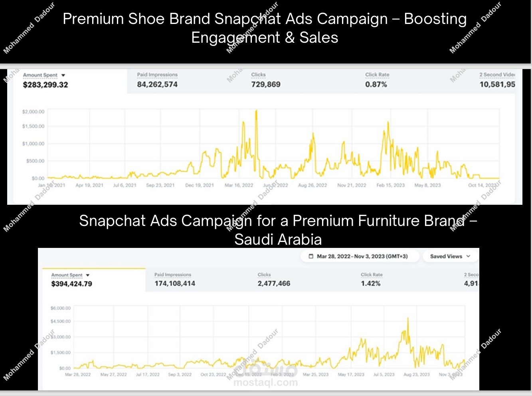532x396 pixels.
Task: Click the Amount Spent caret on the shoe dashboard
Action: tap(64, 75)
